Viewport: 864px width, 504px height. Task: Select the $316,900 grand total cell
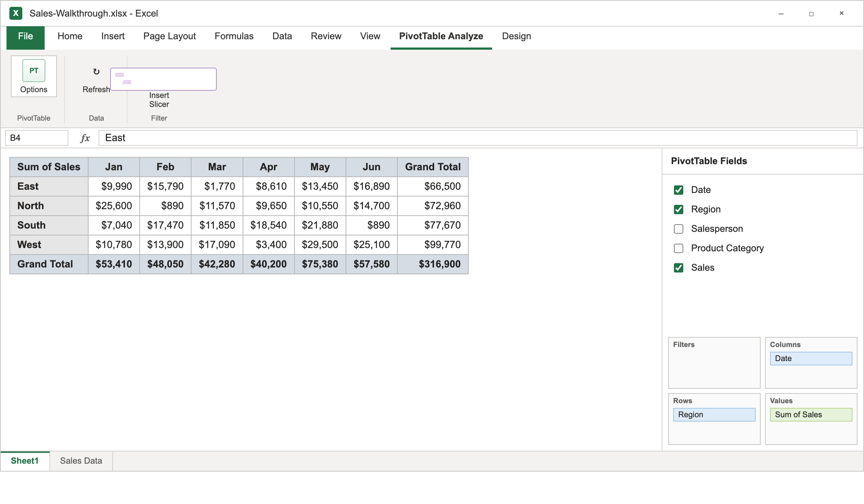point(433,264)
